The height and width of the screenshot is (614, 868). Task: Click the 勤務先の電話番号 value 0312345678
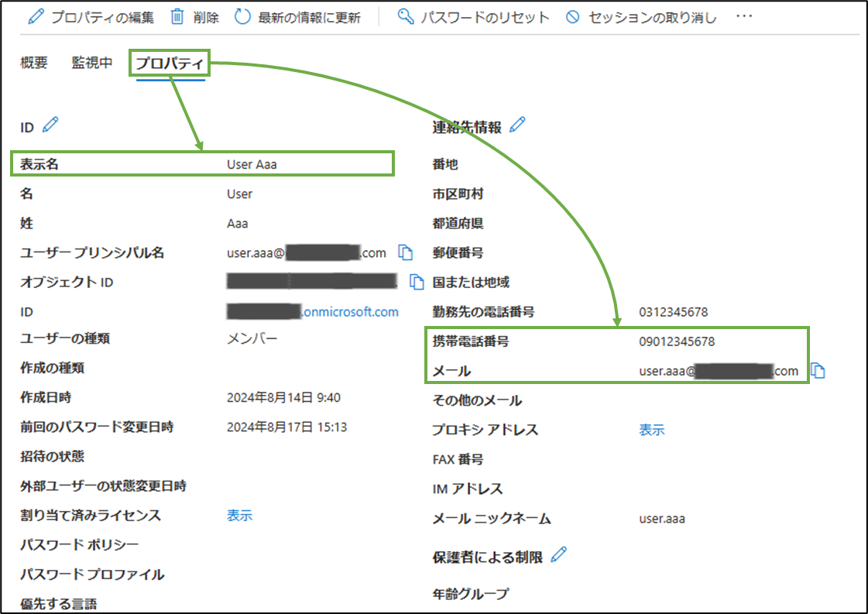[674, 312]
